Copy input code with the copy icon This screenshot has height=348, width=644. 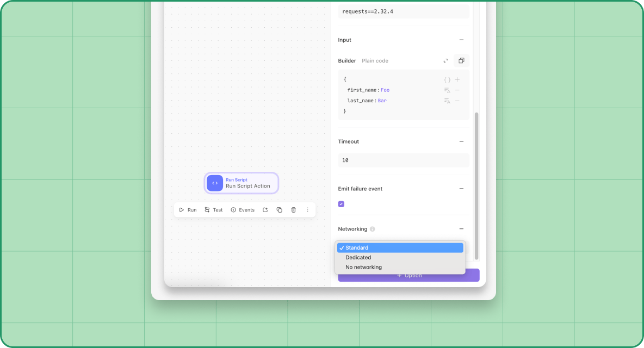461,61
